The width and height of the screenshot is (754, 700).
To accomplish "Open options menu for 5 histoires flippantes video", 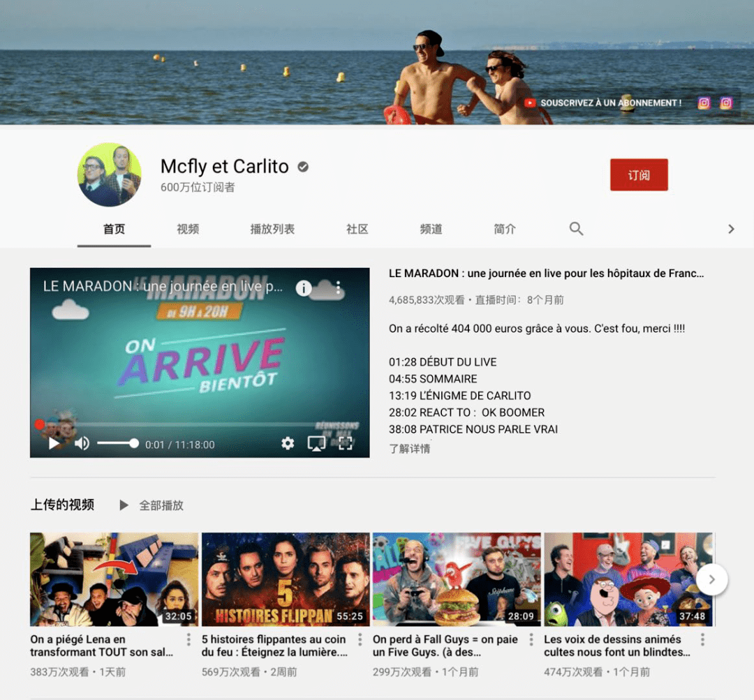I will (x=360, y=639).
